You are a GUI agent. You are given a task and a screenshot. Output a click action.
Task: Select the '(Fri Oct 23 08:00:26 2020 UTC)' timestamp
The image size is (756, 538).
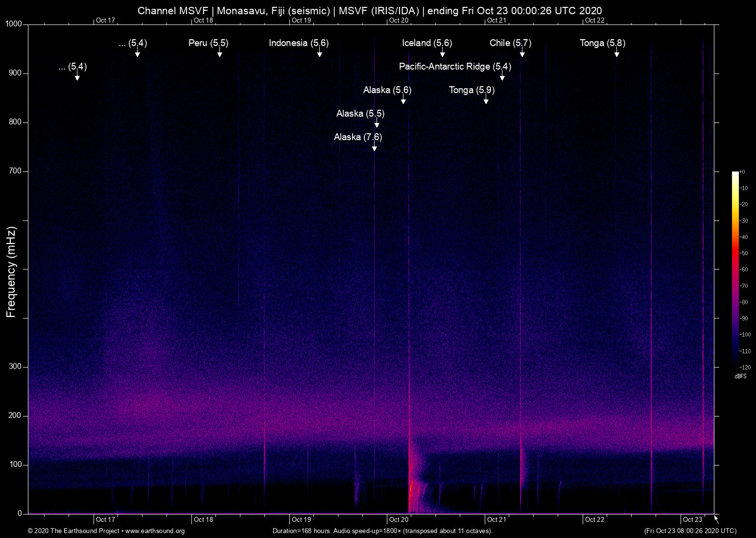[690, 531]
